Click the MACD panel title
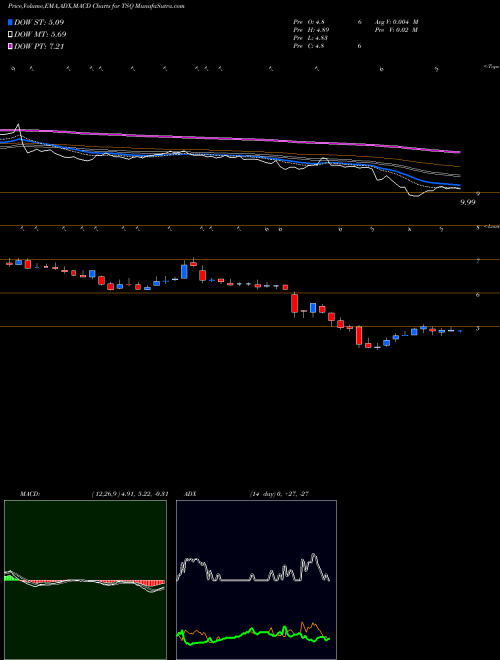 [30, 494]
